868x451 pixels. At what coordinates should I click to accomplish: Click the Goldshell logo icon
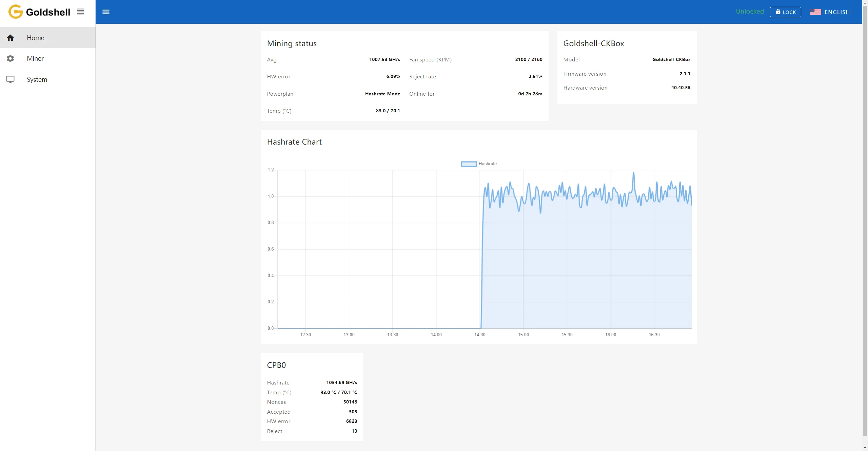pos(16,12)
